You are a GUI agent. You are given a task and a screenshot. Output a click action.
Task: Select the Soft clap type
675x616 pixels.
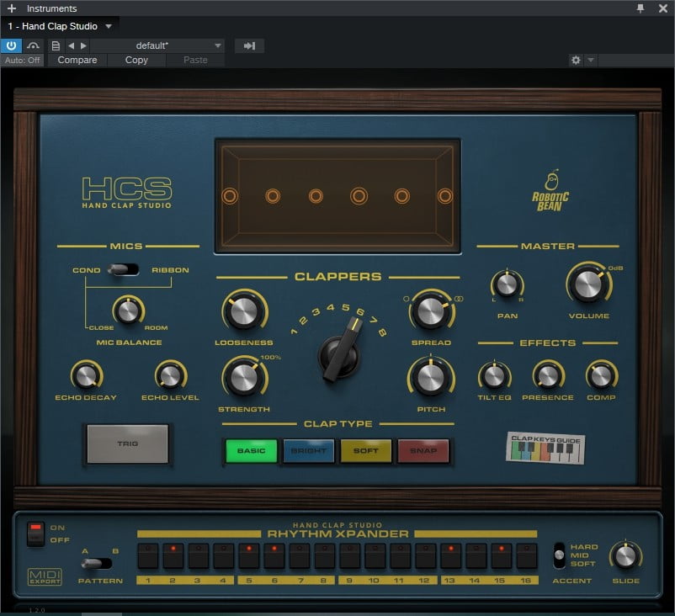366,451
